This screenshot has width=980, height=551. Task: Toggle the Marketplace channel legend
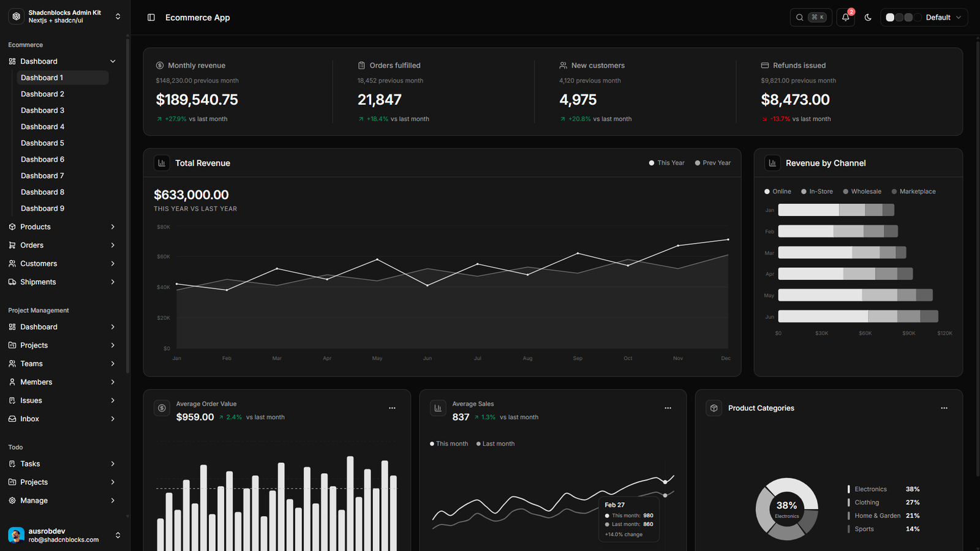click(914, 192)
